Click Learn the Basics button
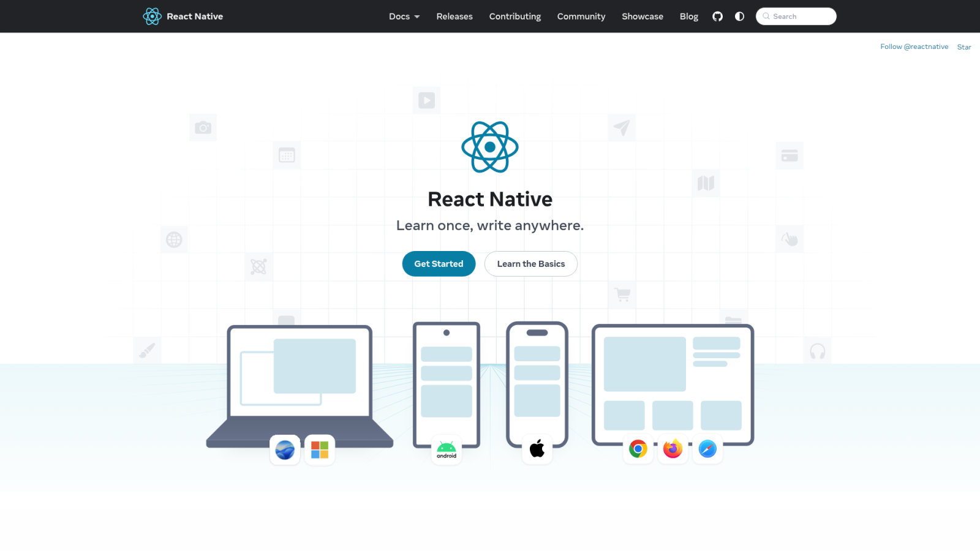This screenshot has height=551, width=980. coord(531,264)
